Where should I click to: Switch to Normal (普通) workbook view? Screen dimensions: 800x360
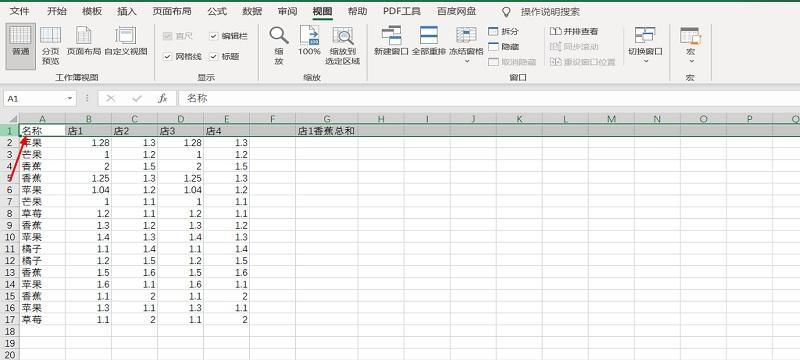[20, 46]
